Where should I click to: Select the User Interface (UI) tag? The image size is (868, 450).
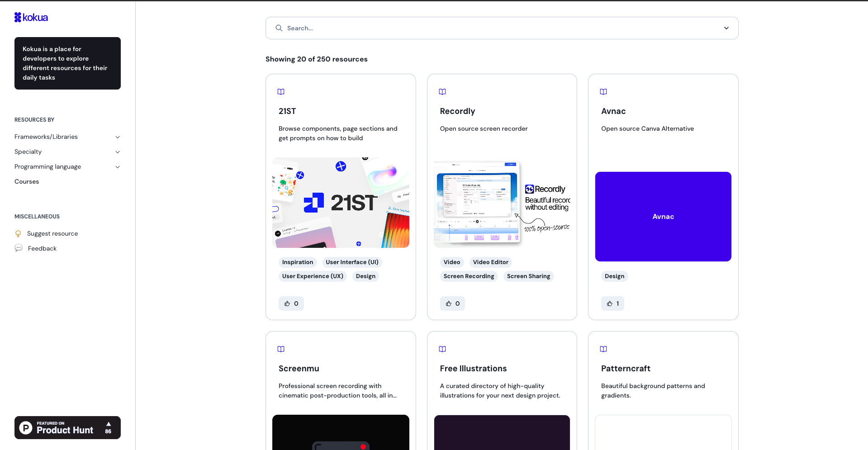point(352,262)
